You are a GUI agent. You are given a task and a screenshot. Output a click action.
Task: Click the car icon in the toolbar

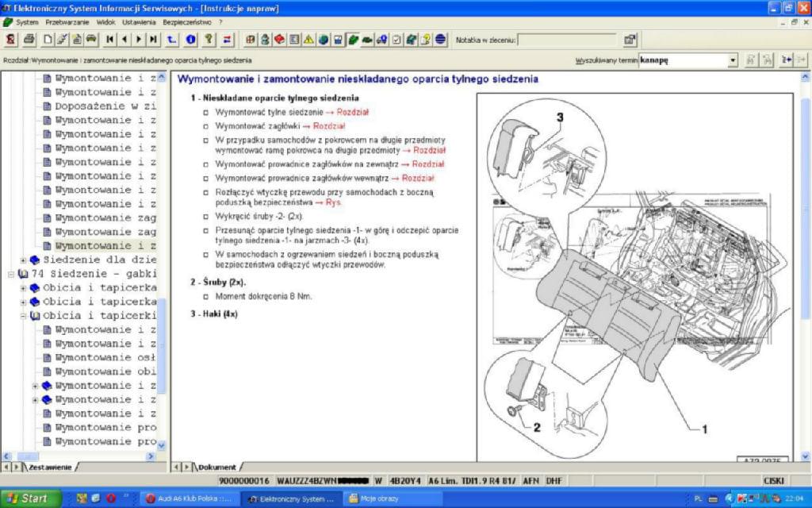click(90, 40)
